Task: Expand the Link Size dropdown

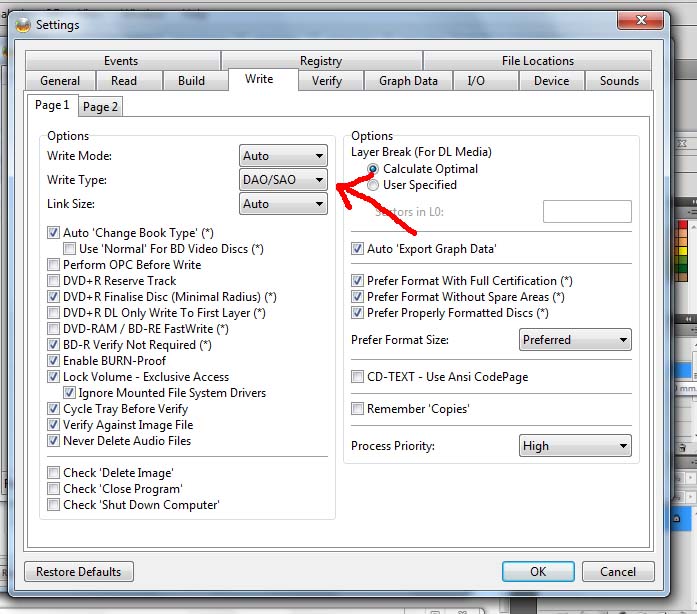Action: point(284,204)
